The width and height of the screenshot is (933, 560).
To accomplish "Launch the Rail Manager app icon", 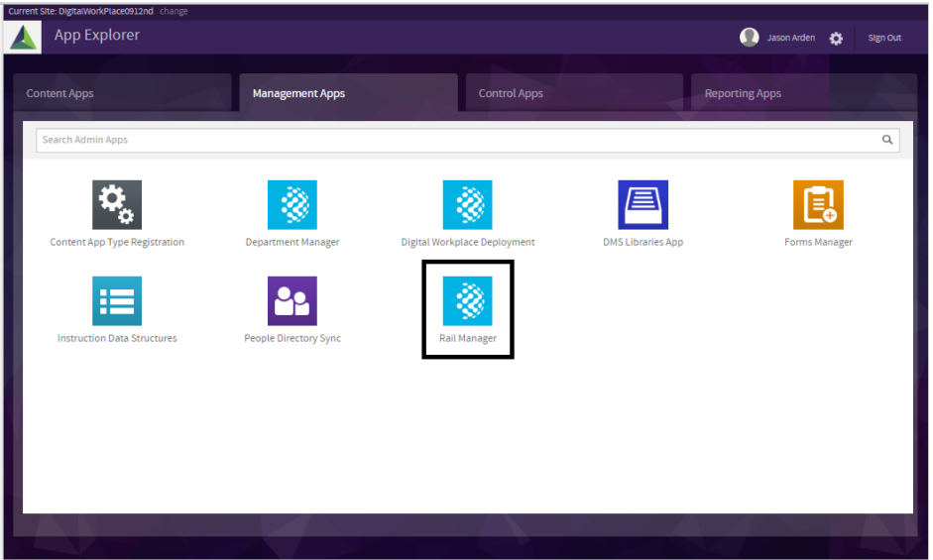I will (x=467, y=300).
